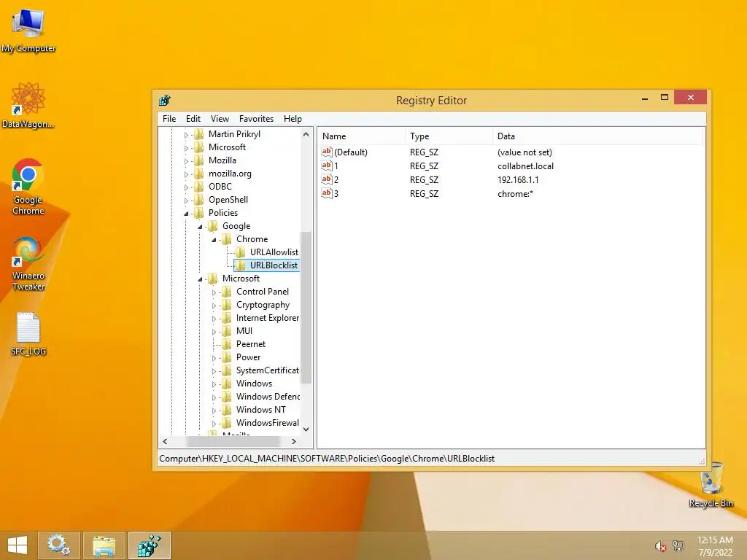Click the URLBlocklist folder icon
This screenshot has height=560, width=747.
(x=241, y=265)
